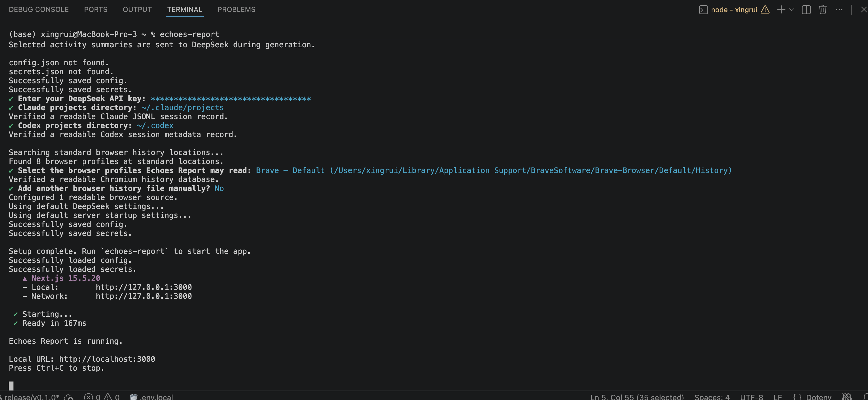Click the ~/.codex path text
This screenshot has height=400, width=868.
tap(155, 125)
